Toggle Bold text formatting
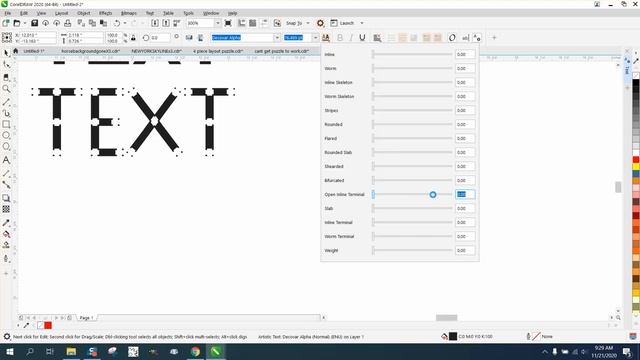The image size is (640, 360). pyautogui.click(x=340, y=38)
